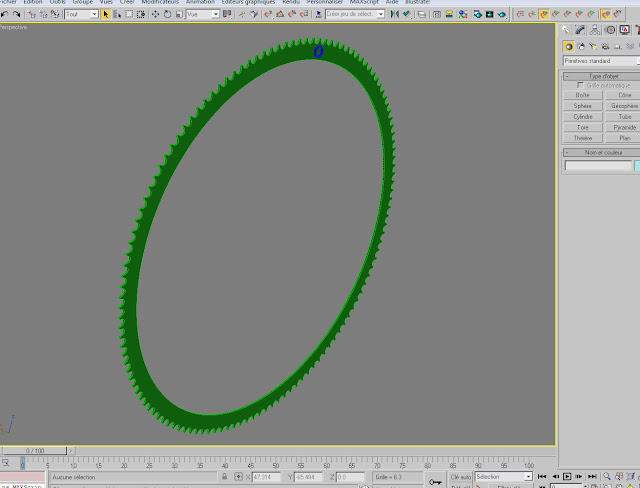Toggle spinner snap icon

(304, 14)
